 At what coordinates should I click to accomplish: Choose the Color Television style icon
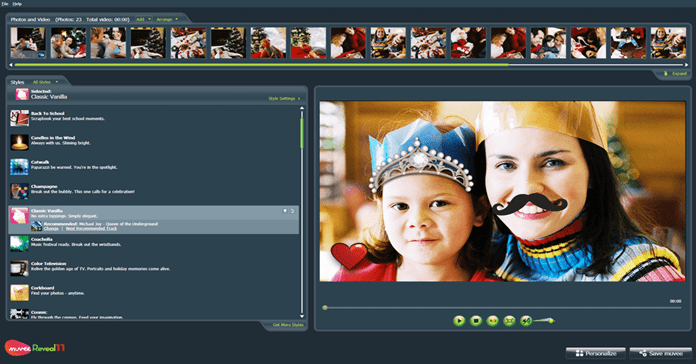(20, 268)
